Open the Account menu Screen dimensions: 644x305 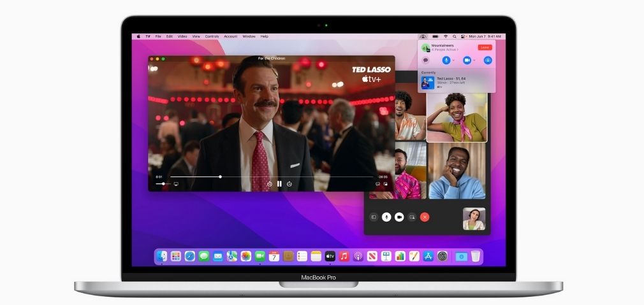(230, 36)
